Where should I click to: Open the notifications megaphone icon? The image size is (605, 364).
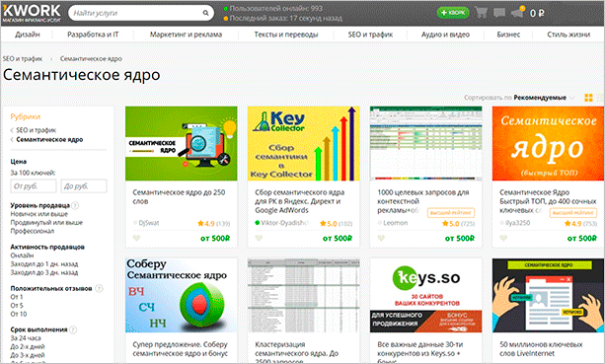tap(517, 13)
